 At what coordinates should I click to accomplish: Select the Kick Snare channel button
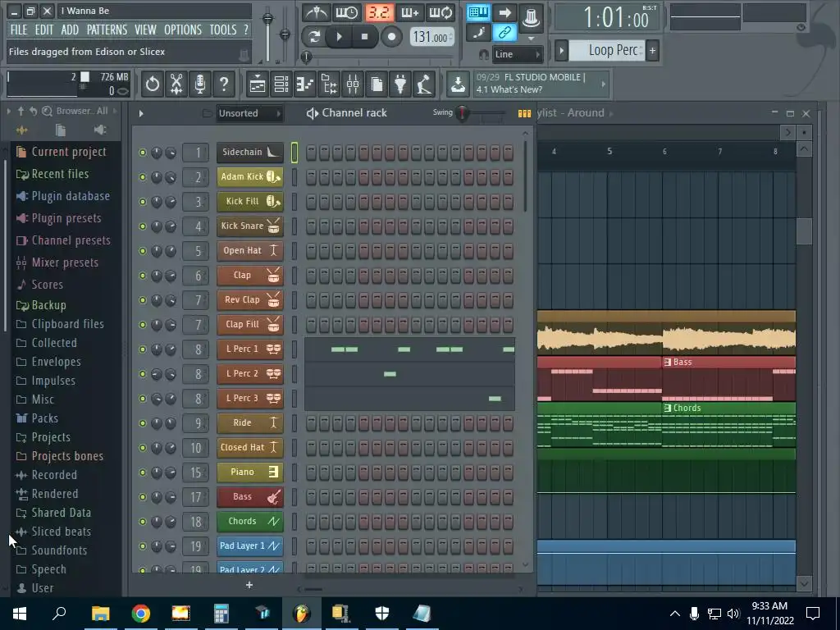click(x=250, y=226)
